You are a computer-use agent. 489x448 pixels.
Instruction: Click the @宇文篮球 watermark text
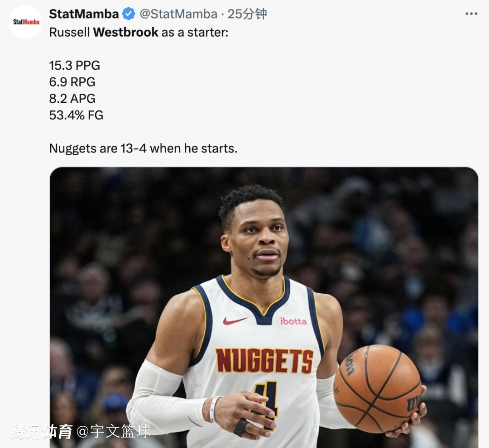coord(113,431)
